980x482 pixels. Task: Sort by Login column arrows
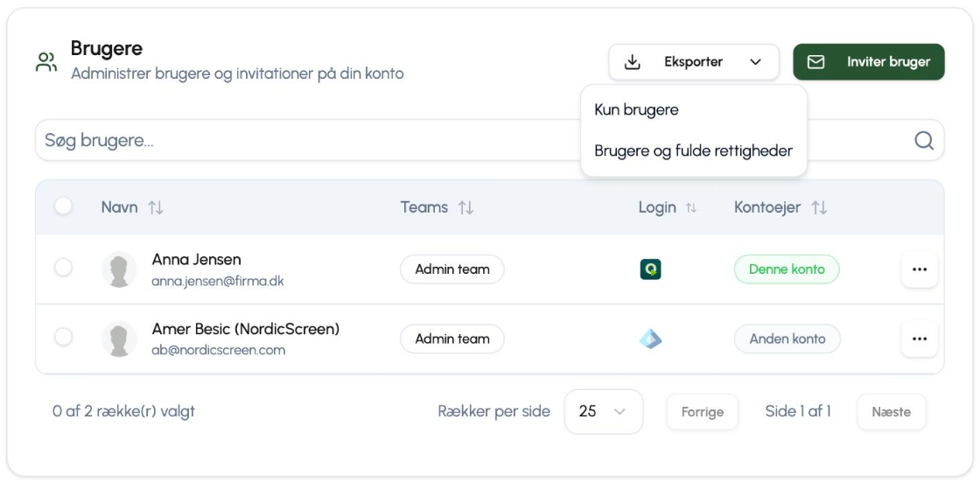[690, 207]
